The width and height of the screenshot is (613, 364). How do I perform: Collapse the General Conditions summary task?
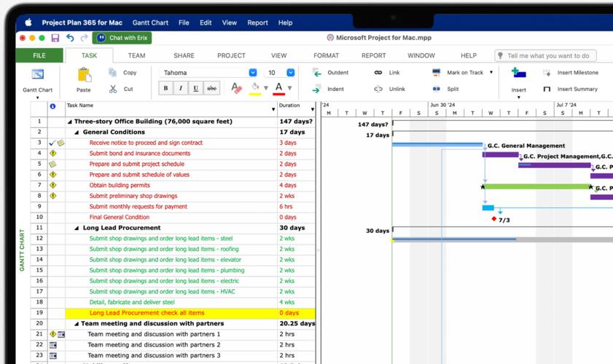78,132
